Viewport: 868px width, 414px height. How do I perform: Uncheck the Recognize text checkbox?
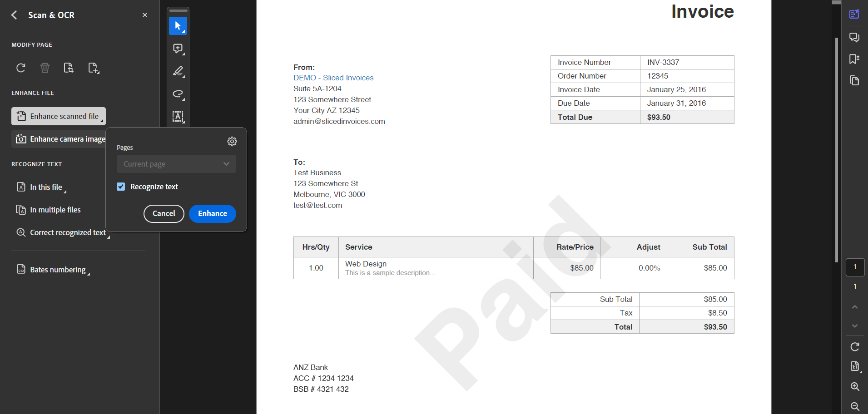(x=121, y=186)
